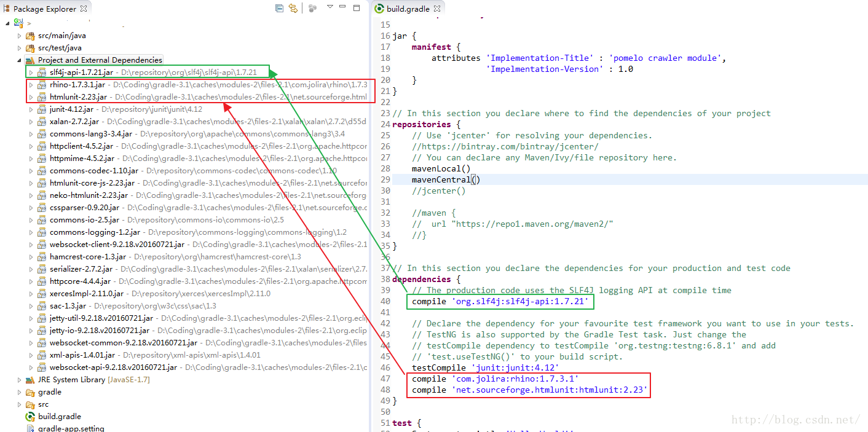Expand the gradle folder
The width and height of the screenshot is (868, 432).
(19, 392)
